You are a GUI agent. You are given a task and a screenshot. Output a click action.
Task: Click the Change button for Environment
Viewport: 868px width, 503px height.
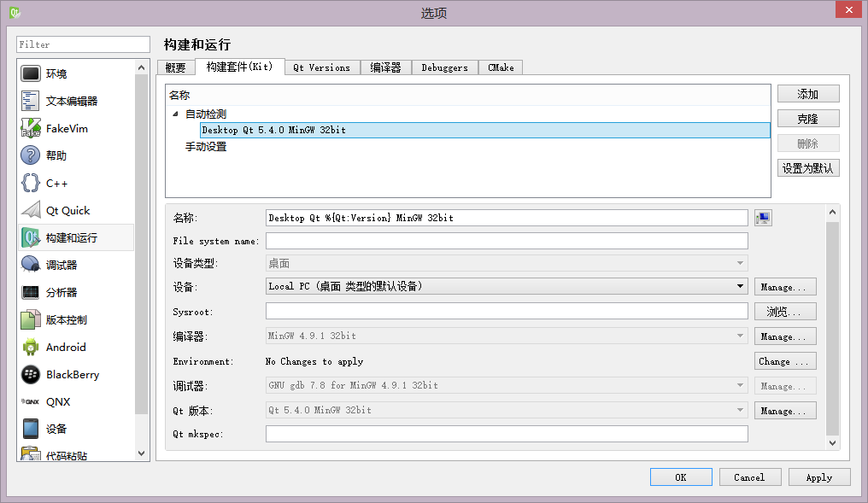click(785, 361)
